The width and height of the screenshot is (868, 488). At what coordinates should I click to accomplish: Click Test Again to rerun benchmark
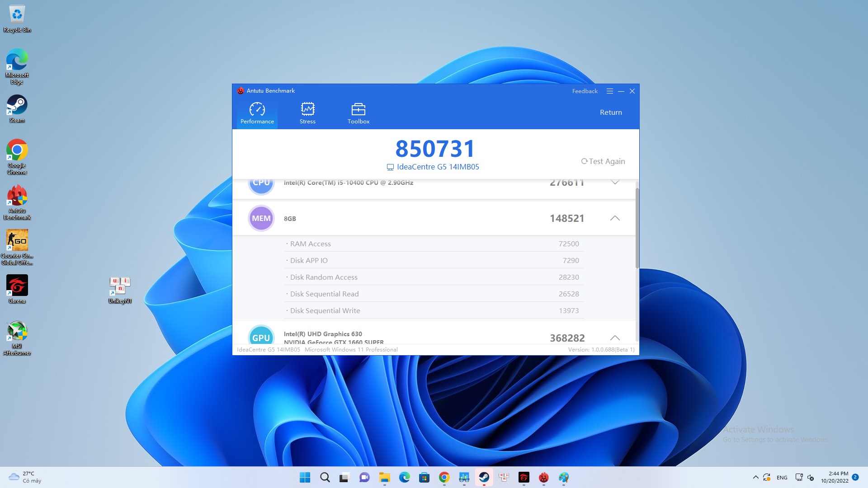[x=603, y=161]
